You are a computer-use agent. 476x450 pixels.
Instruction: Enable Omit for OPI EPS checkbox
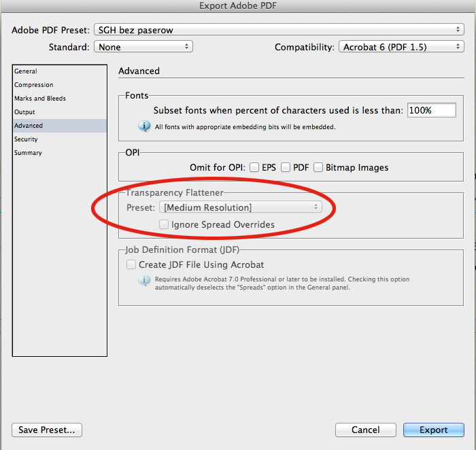click(254, 167)
